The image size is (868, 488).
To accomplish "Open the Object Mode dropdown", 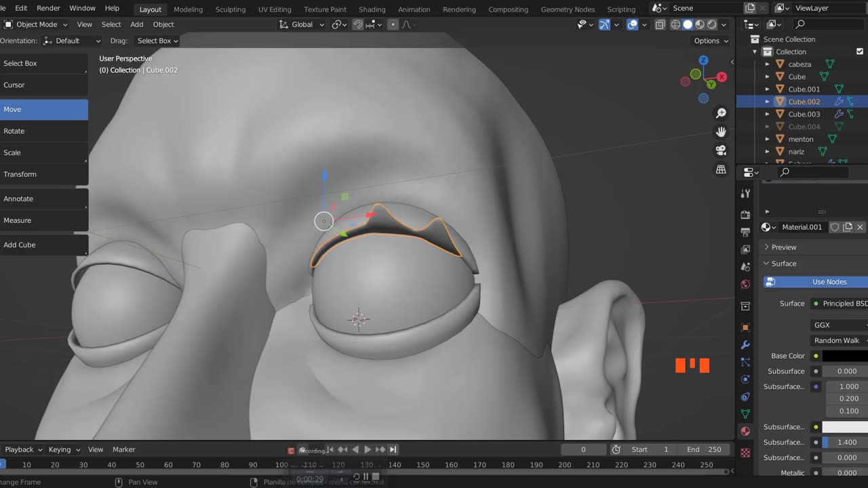I will click(x=37, y=24).
